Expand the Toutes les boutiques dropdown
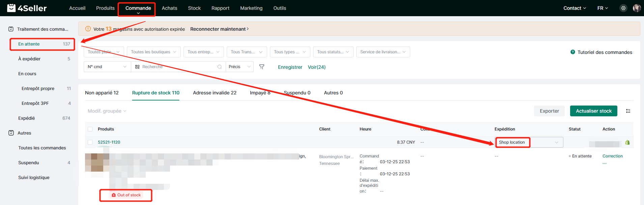Screen dimensions: 644x205 (153, 52)
